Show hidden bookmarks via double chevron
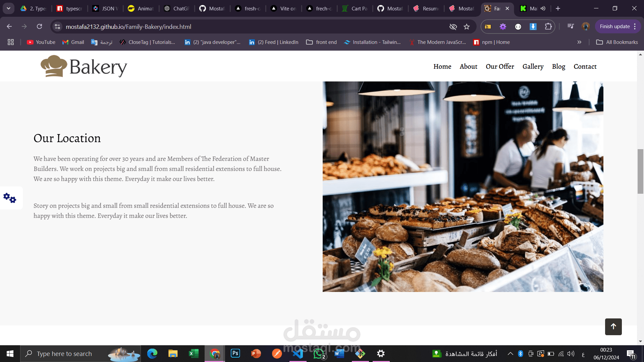 (x=579, y=42)
